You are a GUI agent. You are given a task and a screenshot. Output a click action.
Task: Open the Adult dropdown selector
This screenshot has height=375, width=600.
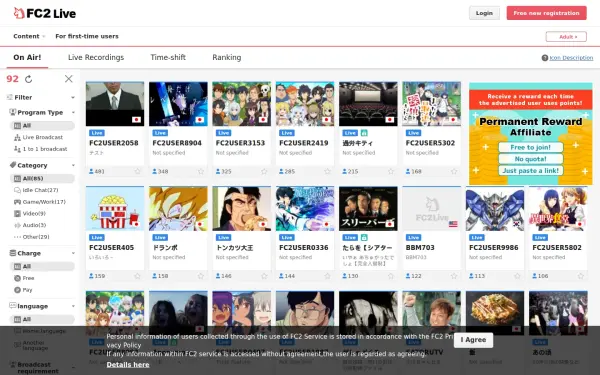(x=566, y=37)
